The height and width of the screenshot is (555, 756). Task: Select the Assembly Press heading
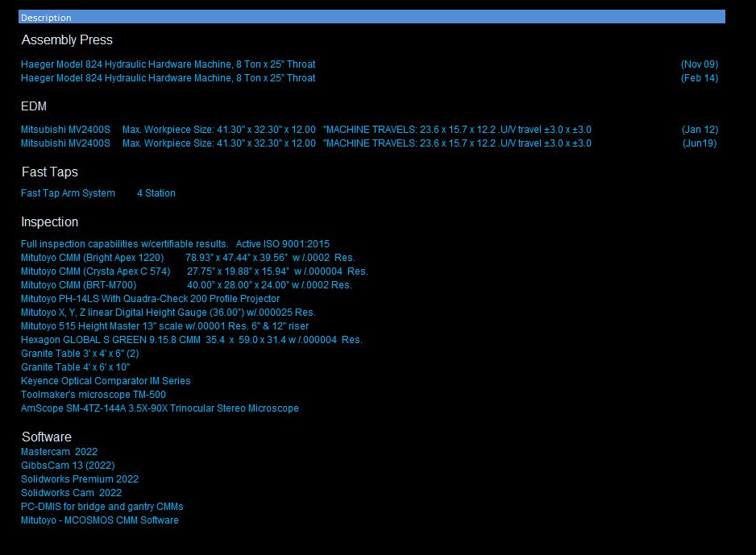point(67,40)
